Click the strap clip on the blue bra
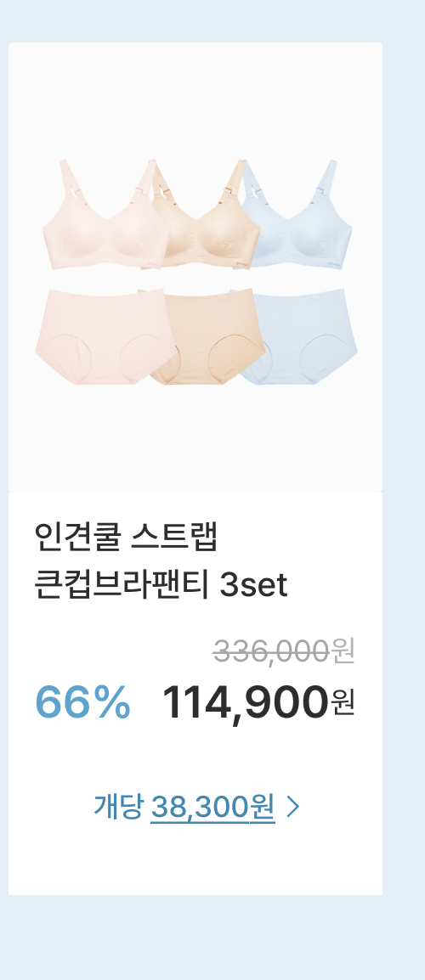The image size is (425, 980). [320, 192]
